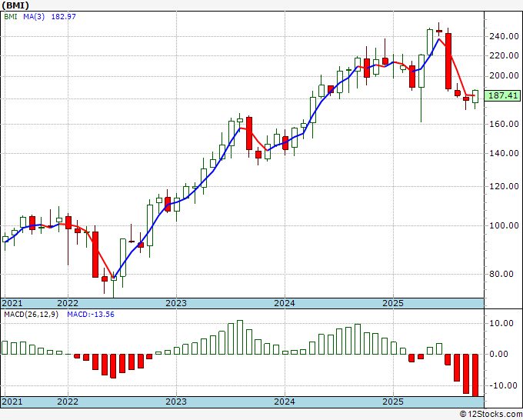Click the 200.00 price axis label
The width and height of the screenshot is (523, 420).
[x=504, y=75]
